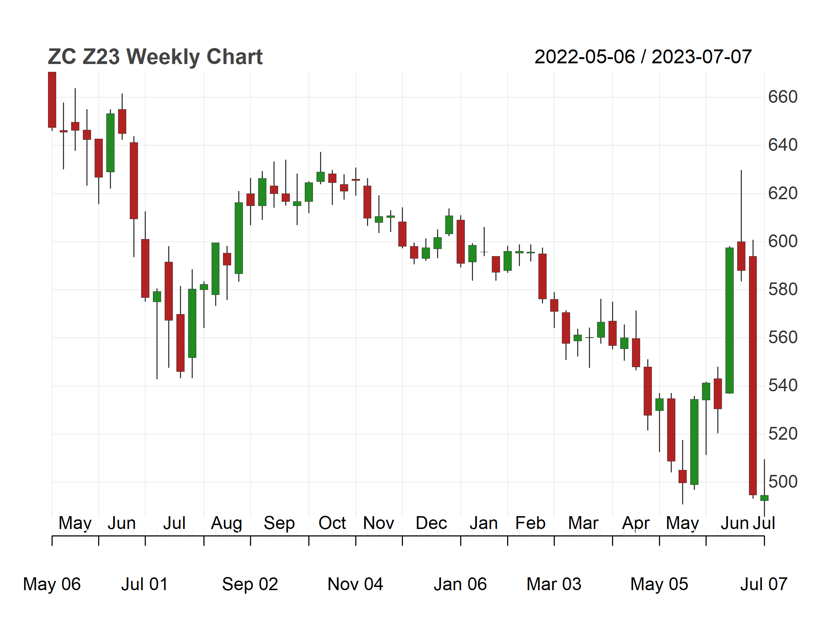Click the long red candle dropping below 500
The height and width of the screenshot is (630, 840).
tap(753, 376)
